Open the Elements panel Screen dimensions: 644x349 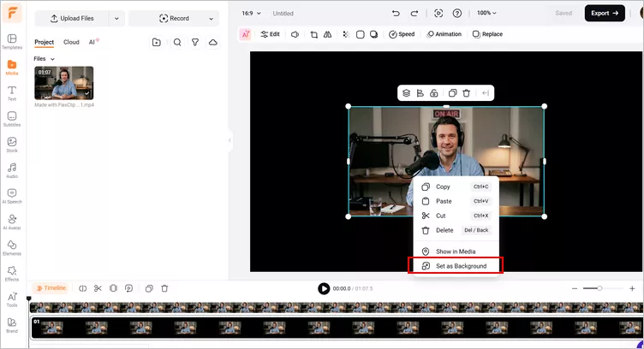click(12, 248)
